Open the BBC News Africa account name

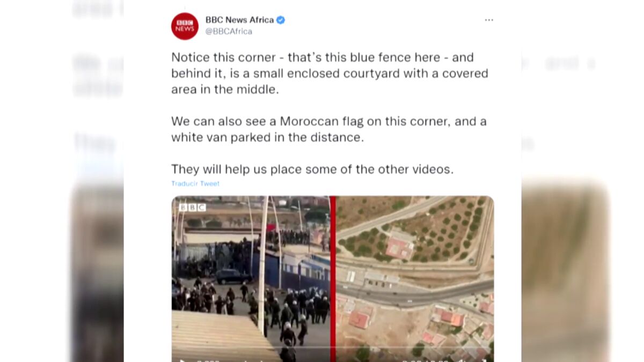240,20
